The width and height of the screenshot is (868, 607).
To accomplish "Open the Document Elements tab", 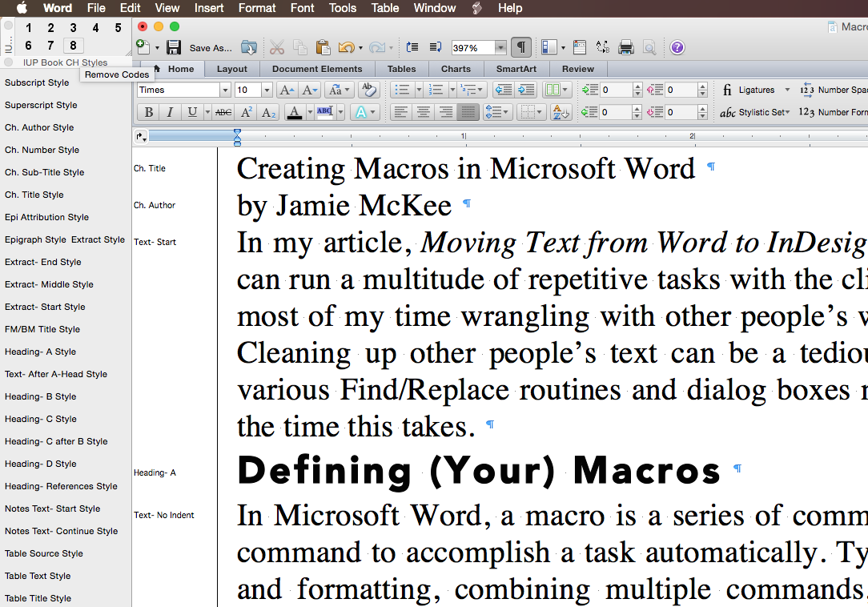I will [x=317, y=69].
